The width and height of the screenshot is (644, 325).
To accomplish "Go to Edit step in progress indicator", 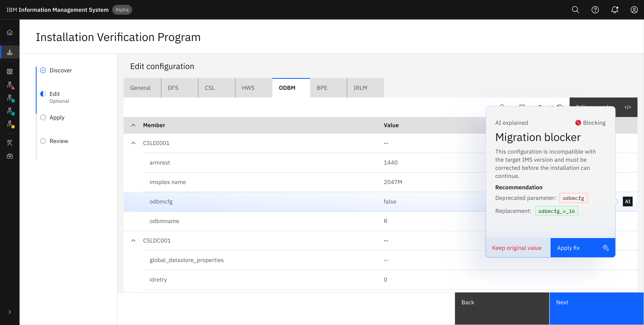I will click(54, 94).
